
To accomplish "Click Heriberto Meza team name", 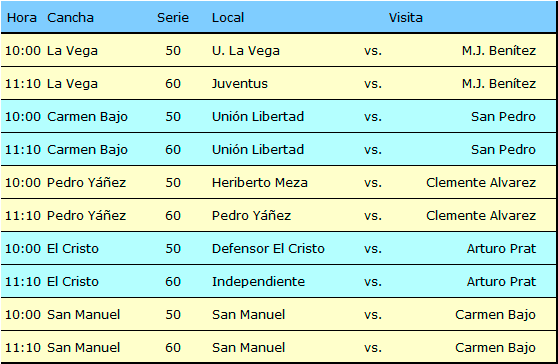I will (259, 183).
